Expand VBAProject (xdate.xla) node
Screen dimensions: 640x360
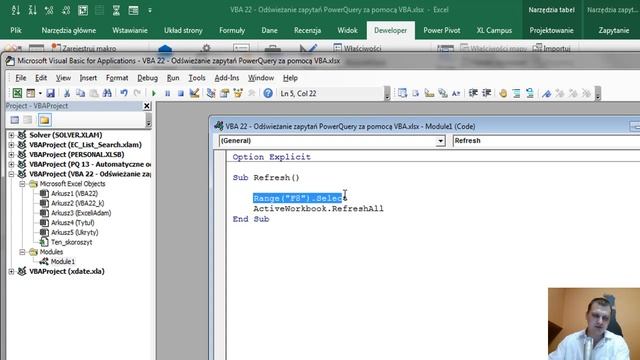pyautogui.click(x=11, y=271)
